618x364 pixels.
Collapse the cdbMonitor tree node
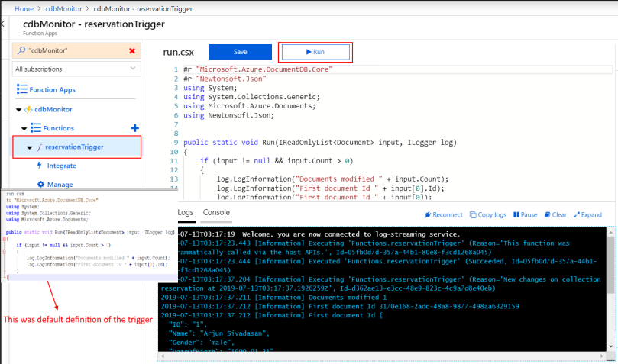coord(18,110)
